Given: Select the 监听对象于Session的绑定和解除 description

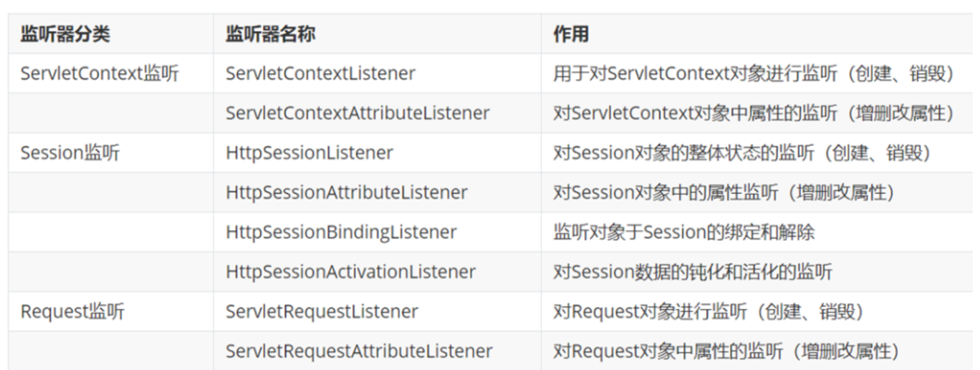Looking at the screenshot, I should coord(684,232).
